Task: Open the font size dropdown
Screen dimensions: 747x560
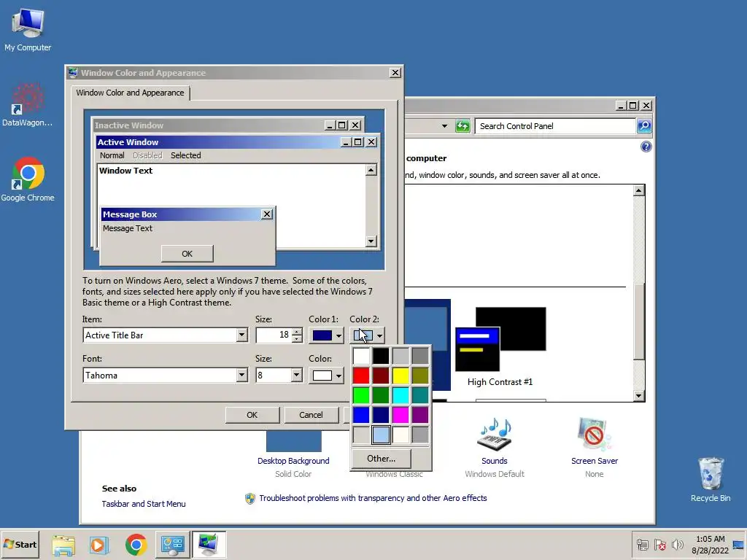Action: point(296,376)
